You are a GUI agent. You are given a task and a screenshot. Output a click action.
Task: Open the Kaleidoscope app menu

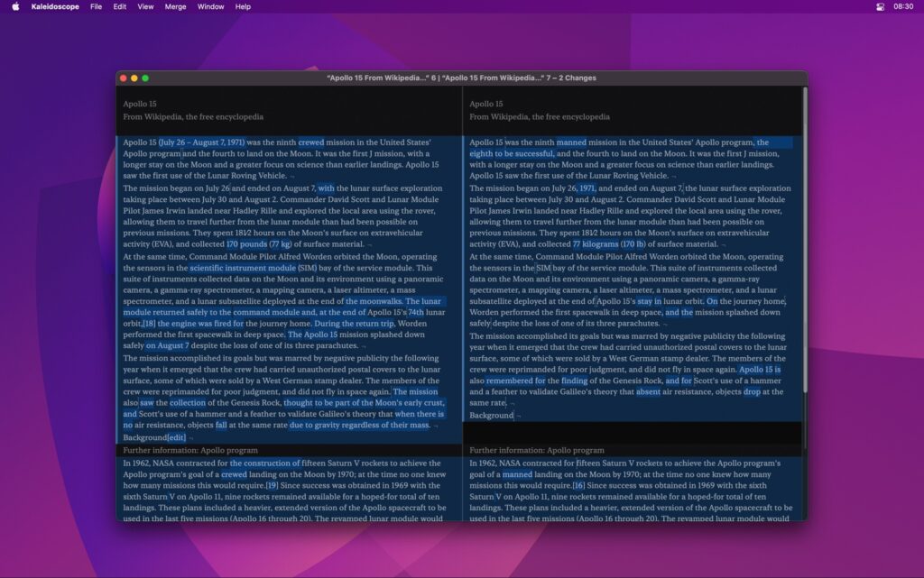[55, 6]
